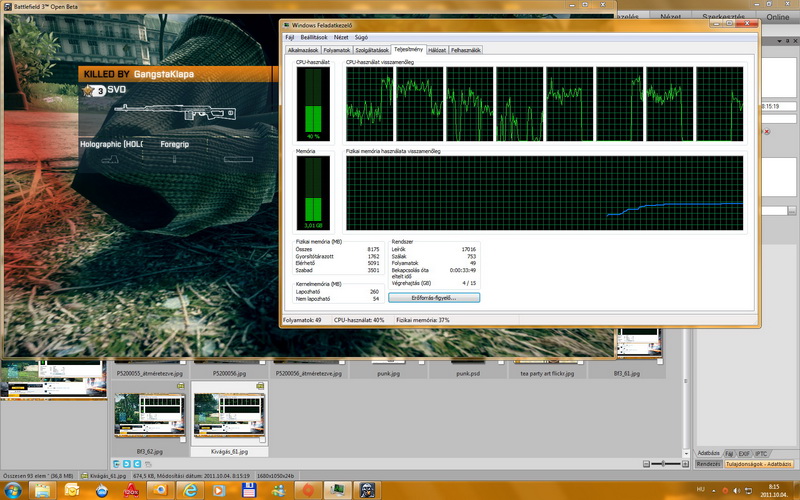Click the grey stack icon below thumbnails
Image resolution: width=800 pixels, height=500 pixels.
148,464
